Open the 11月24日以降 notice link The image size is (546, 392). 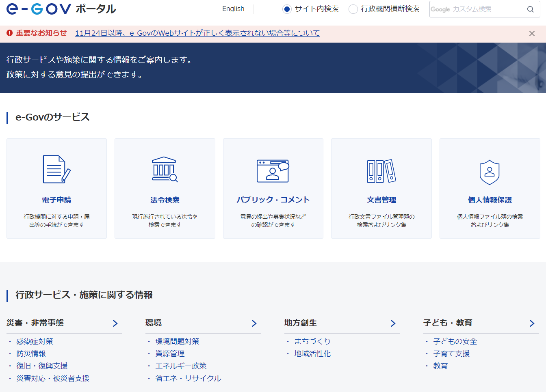coord(197,33)
